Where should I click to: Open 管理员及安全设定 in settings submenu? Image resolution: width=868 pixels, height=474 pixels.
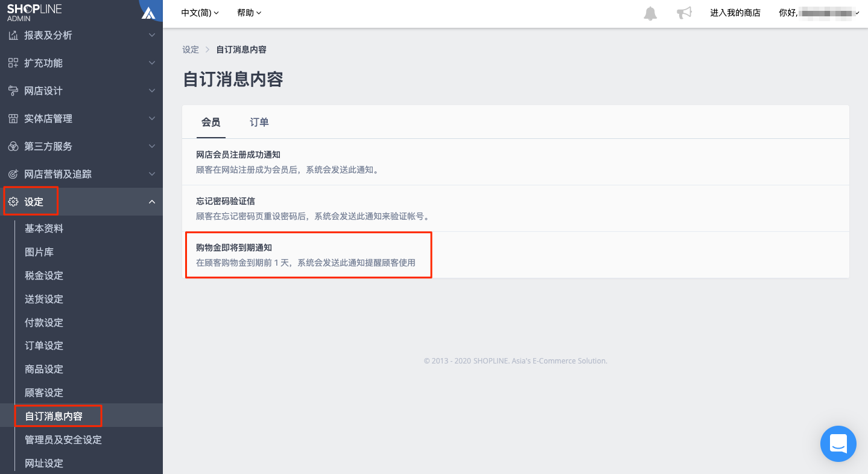coord(63,440)
